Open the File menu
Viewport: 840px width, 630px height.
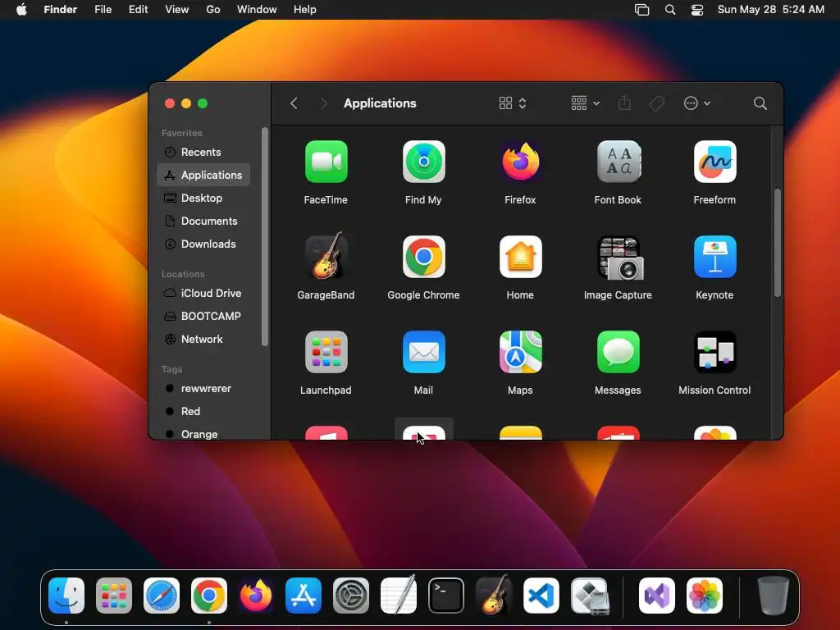click(x=103, y=10)
